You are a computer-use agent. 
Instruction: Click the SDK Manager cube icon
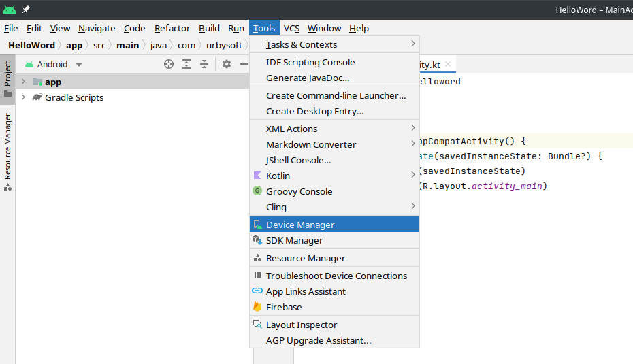pos(257,240)
